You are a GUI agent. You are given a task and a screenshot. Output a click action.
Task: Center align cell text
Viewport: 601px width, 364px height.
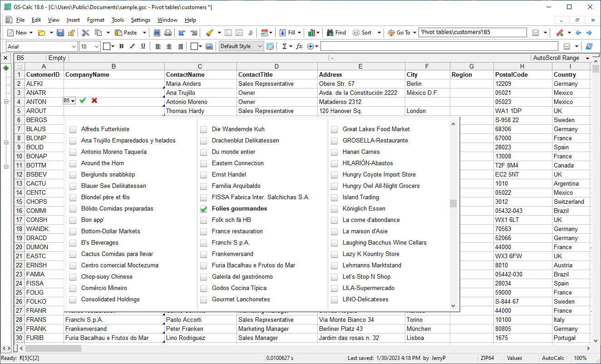point(169,46)
